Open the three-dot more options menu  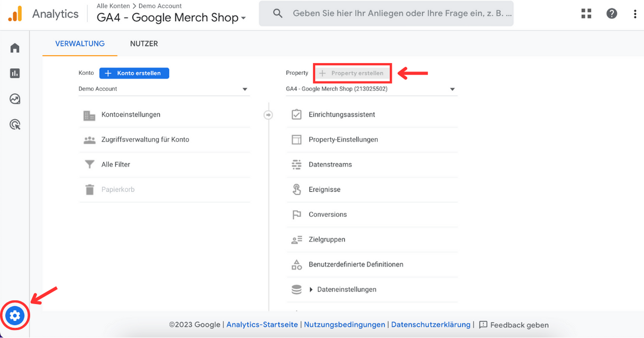coord(635,14)
